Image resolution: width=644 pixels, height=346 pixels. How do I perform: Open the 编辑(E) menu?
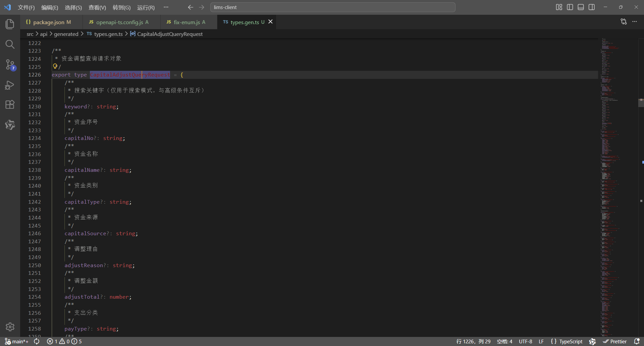(x=50, y=7)
